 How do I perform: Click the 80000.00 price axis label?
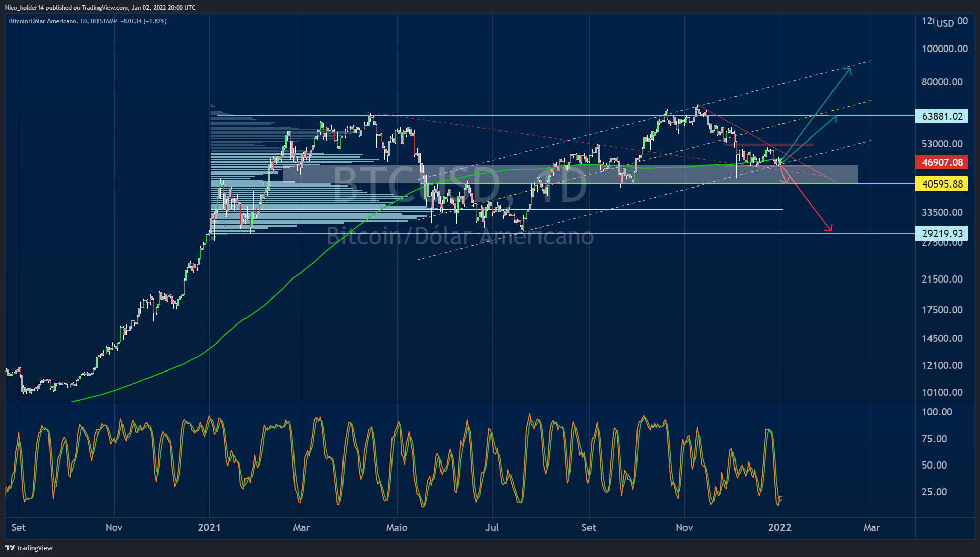click(x=942, y=82)
